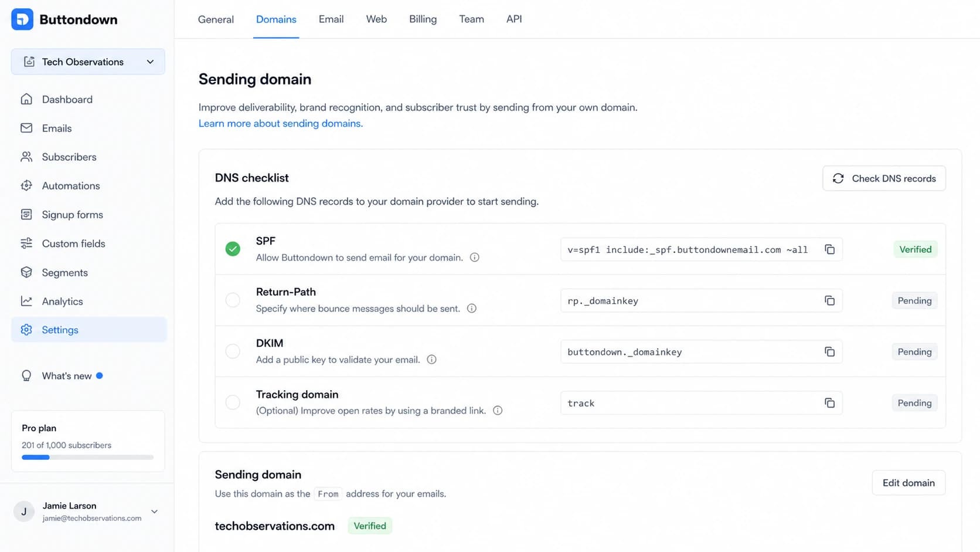Click the Tech Observations newsletter icon
980x552 pixels.
coord(29,62)
